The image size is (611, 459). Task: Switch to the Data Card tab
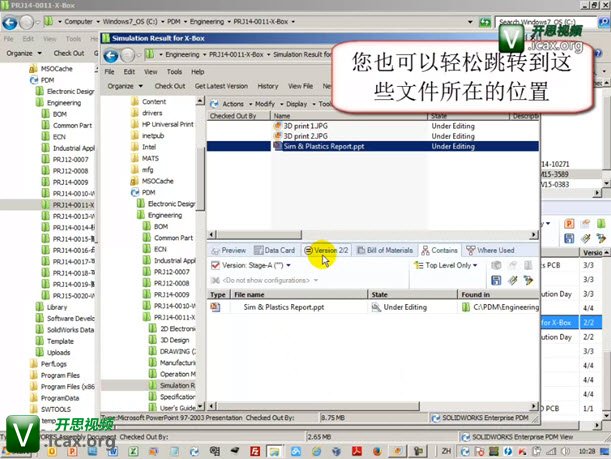(x=275, y=250)
